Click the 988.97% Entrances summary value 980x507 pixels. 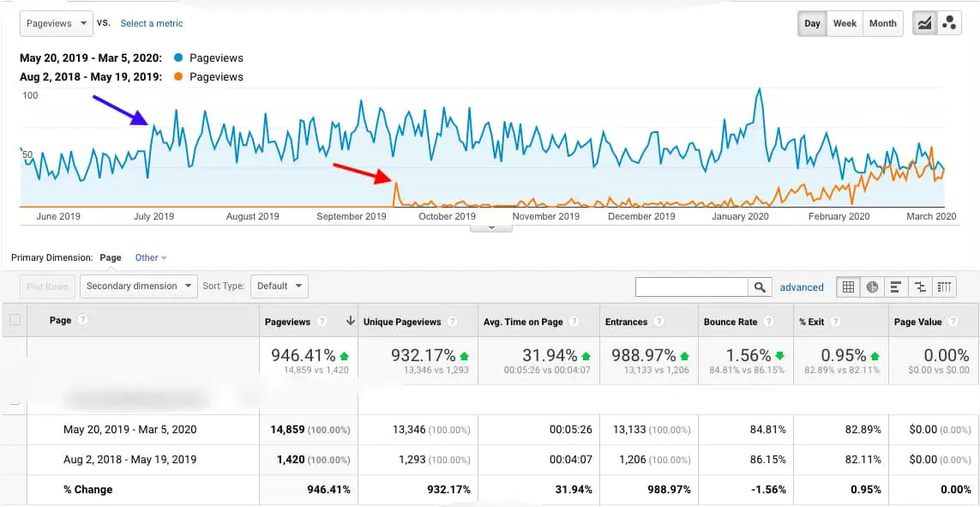click(644, 356)
